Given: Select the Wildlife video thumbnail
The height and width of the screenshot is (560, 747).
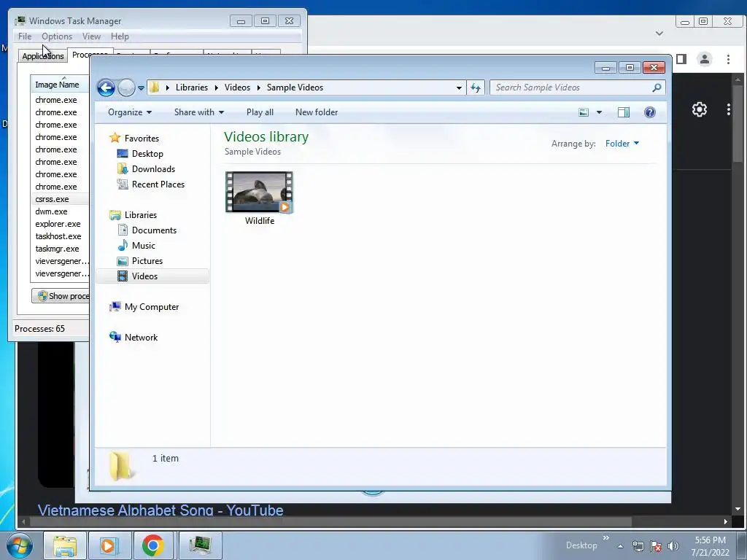Looking at the screenshot, I should (x=260, y=192).
